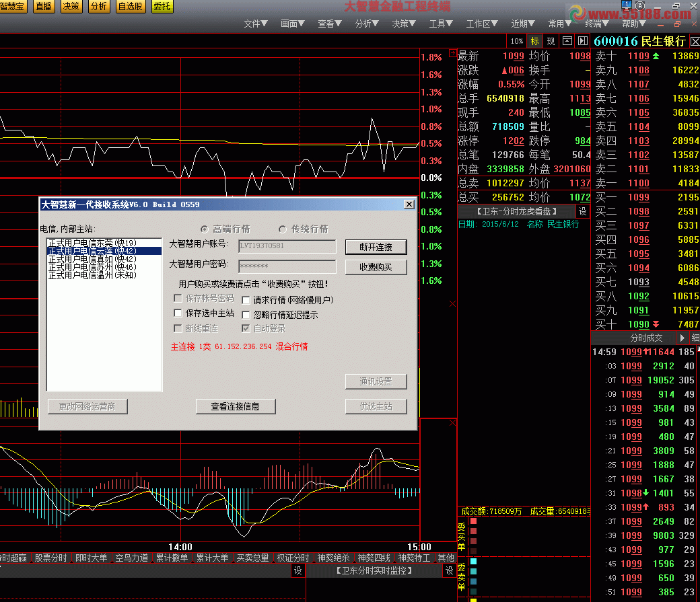This screenshot has height=602, width=700.
Task: Click the 现 toolbar button
Action: pos(551,41)
